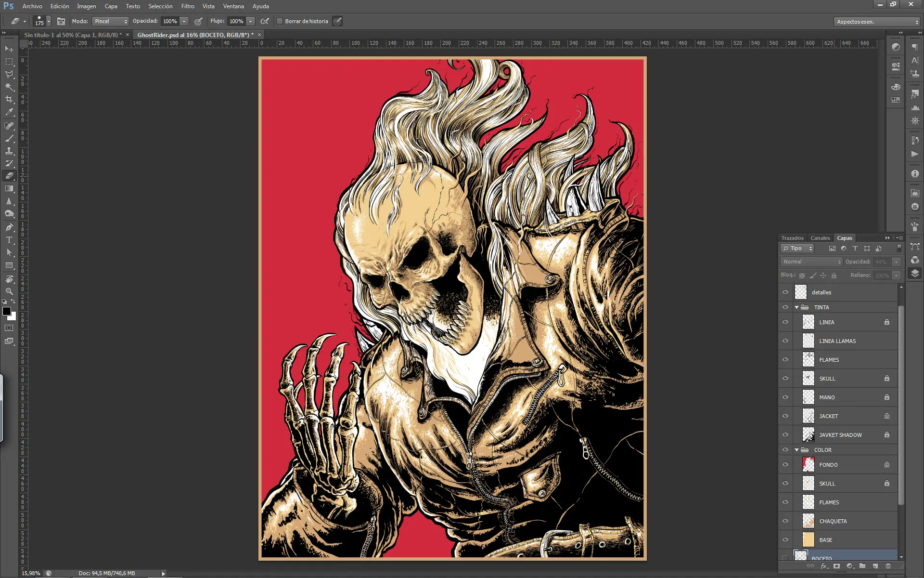The width and height of the screenshot is (924, 578).
Task: Select the CHAQUETA layer
Action: tap(838, 521)
